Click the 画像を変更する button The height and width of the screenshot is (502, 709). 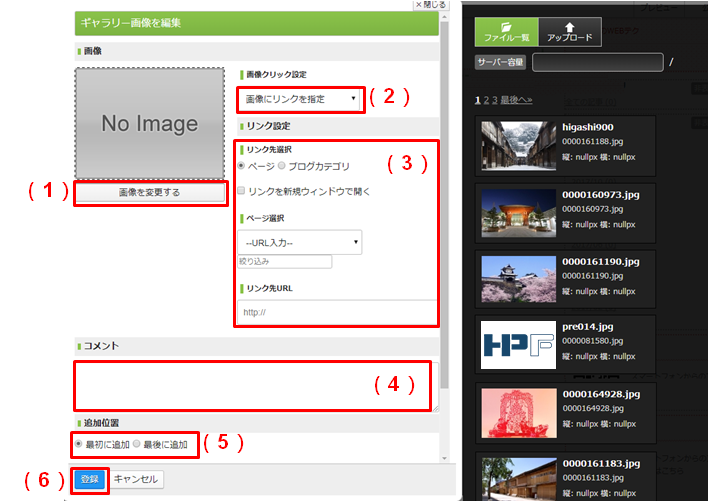pos(149,192)
